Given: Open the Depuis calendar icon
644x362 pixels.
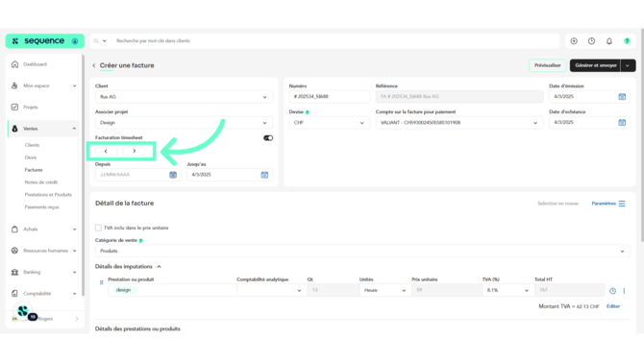Looking at the screenshot, I should pos(173,175).
